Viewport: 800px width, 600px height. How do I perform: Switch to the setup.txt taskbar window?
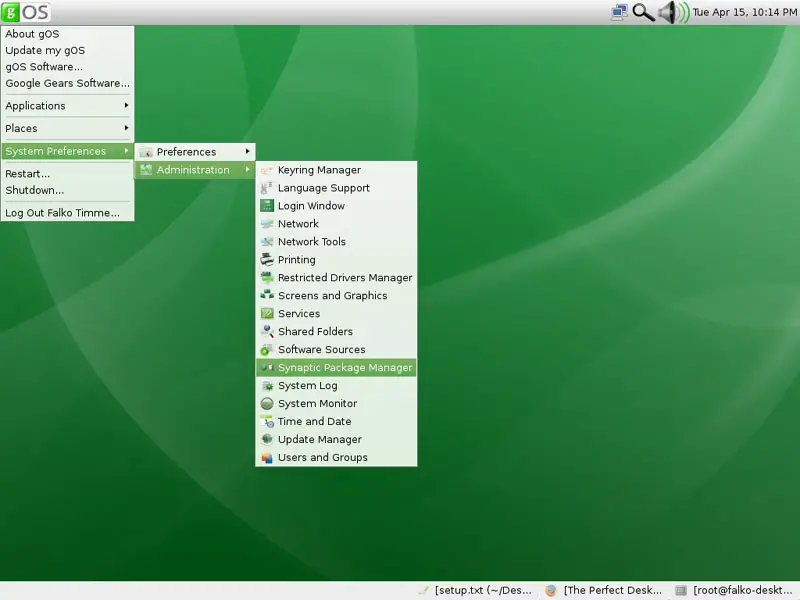475,590
